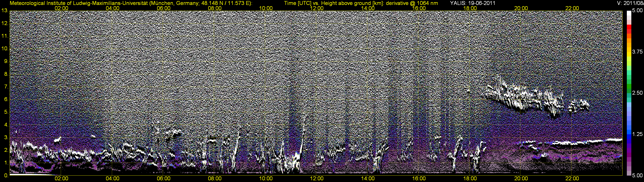Viewport: 644px width, 182px height.
Task: Click the 08:00 label on the bottom time axis
Action: pos(215,179)
